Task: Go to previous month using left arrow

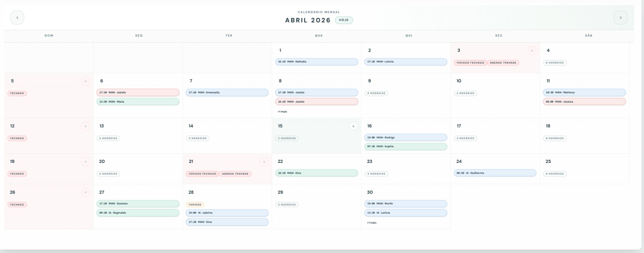Action: [x=17, y=18]
